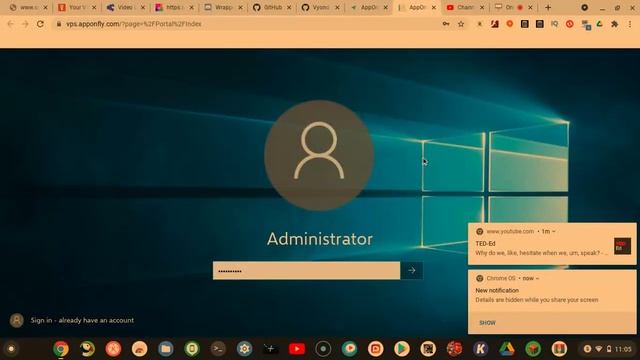Close the active AppOnFly tab
This screenshot has width=640, height=360.
[x=433, y=7]
